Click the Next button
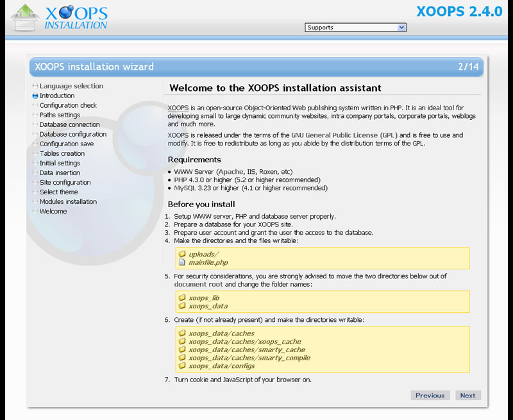The image size is (513, 420). pos(468,395)
